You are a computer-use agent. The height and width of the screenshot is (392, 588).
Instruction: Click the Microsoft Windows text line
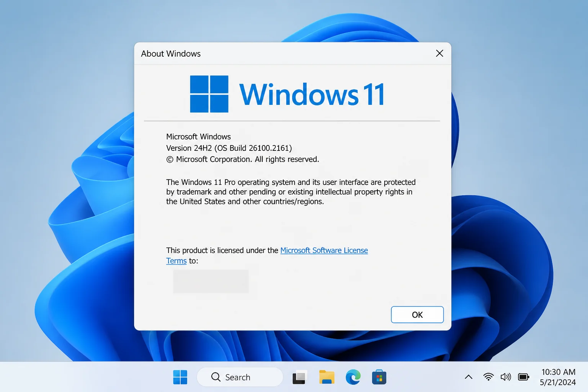coord(198,137)
